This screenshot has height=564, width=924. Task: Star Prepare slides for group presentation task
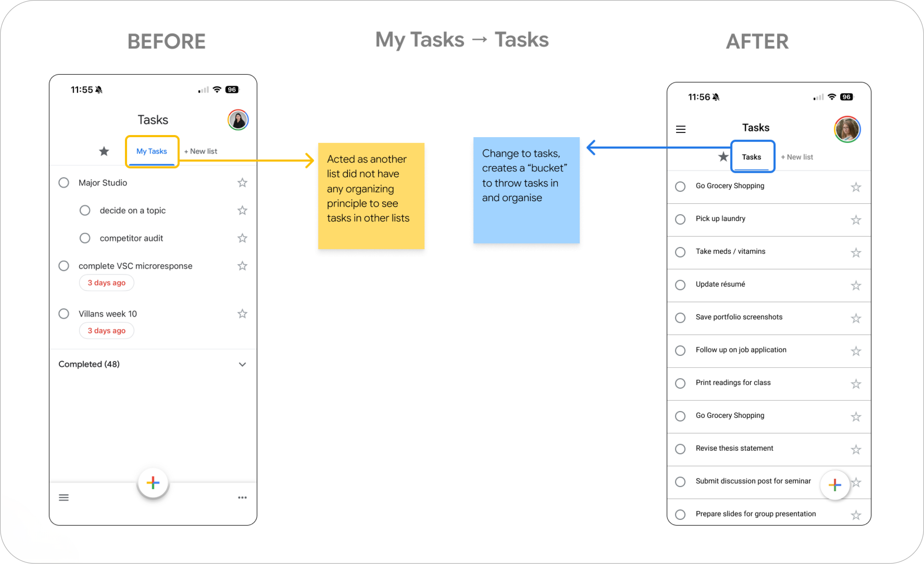tap(856, 515)
